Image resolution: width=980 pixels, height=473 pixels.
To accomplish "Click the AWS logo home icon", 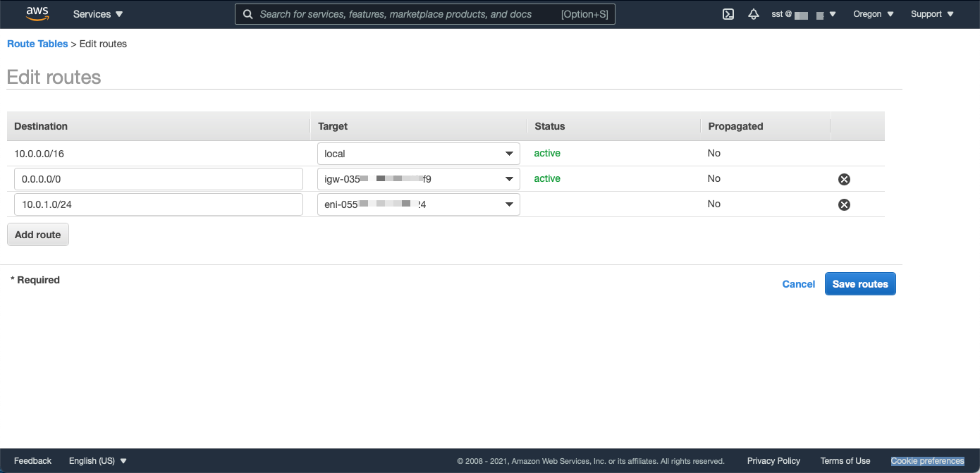I will coord(37,13).
